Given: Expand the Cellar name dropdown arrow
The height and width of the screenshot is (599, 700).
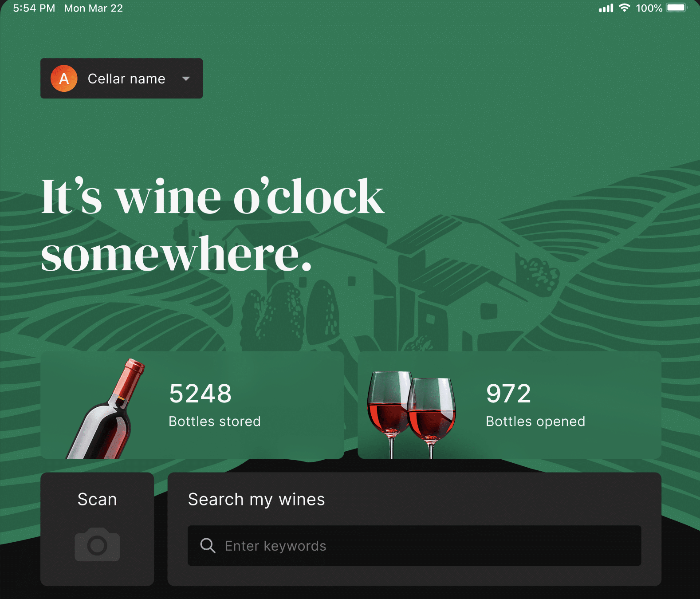Looking at the screenshot, I should (x=186, y=79).
